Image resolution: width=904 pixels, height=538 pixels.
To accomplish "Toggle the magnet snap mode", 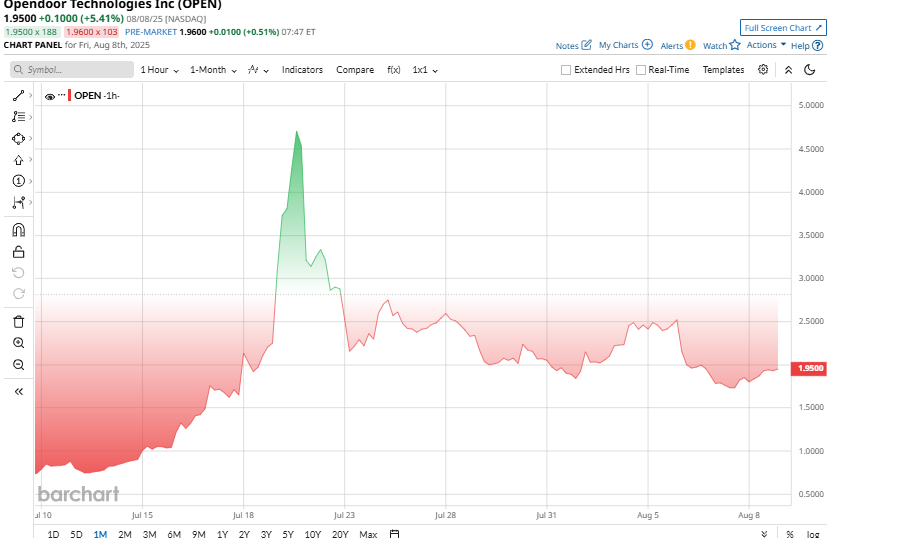I will tap(18, 230).
